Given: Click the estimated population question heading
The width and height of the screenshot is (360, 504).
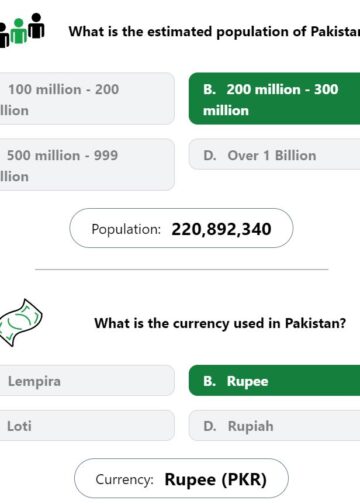Looking at the screenshot, I should [214, 32].
